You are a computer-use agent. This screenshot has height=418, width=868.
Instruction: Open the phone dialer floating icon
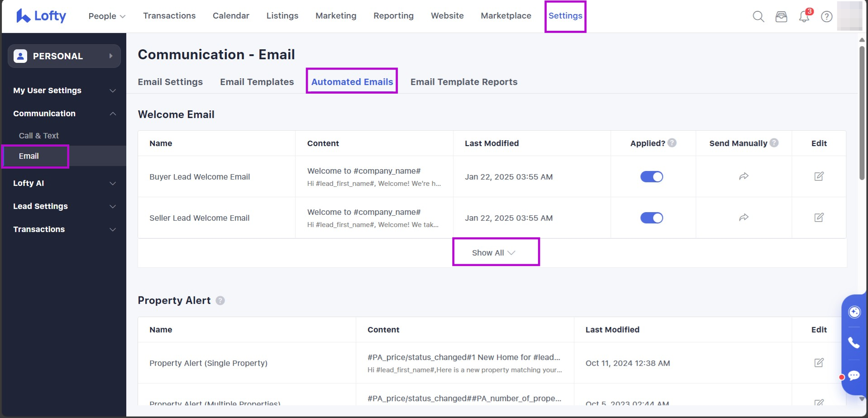[x=854, y=343]
